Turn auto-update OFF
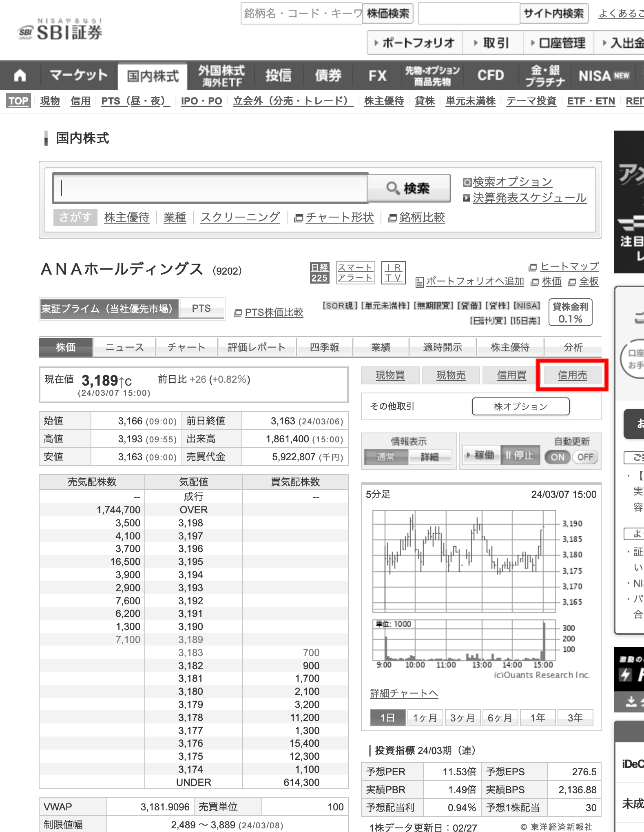 point(585,457)
